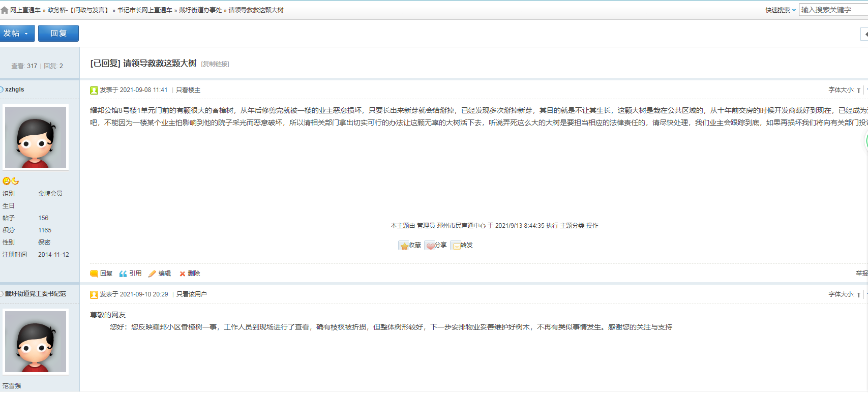Open the 戴圩街道办事处 breadcrumb section
Screen dimensions: 868x393
[x=200, y=10]
